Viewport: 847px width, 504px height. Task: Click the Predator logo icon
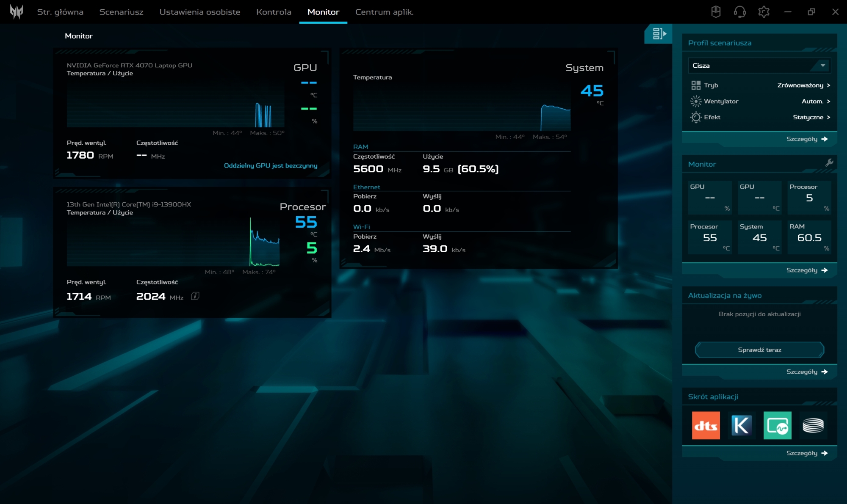click(x=17, y=11)
